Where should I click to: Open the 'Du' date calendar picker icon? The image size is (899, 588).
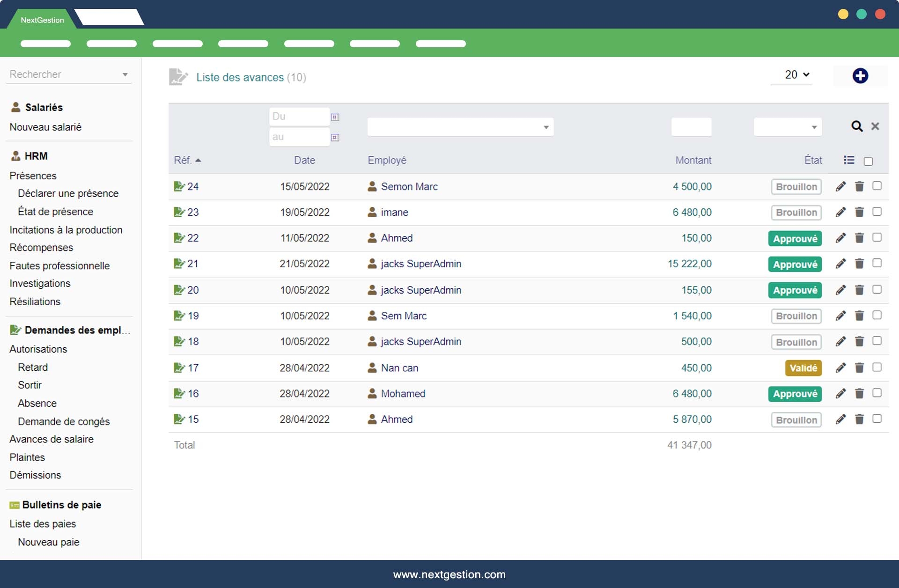click(335, 117)
